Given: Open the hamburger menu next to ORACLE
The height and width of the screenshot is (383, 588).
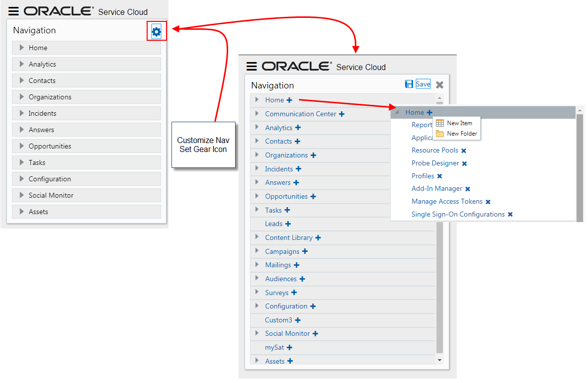Looking at the screenshot, I should click(14, 11).
